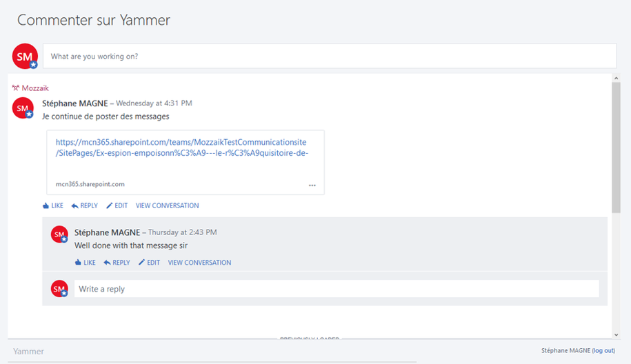Click the Edit pencil icon on first post
Viewport: 631px width, 364px height.
click(x=110, y=205)
